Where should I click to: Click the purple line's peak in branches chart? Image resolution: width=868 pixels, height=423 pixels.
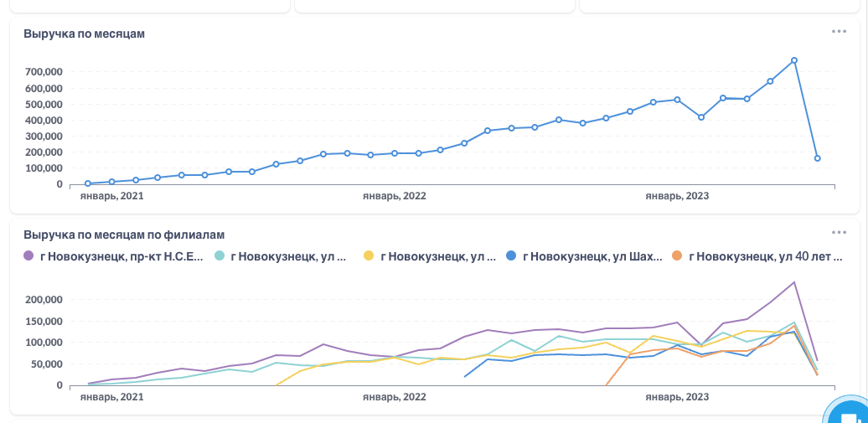pos(793,282)
